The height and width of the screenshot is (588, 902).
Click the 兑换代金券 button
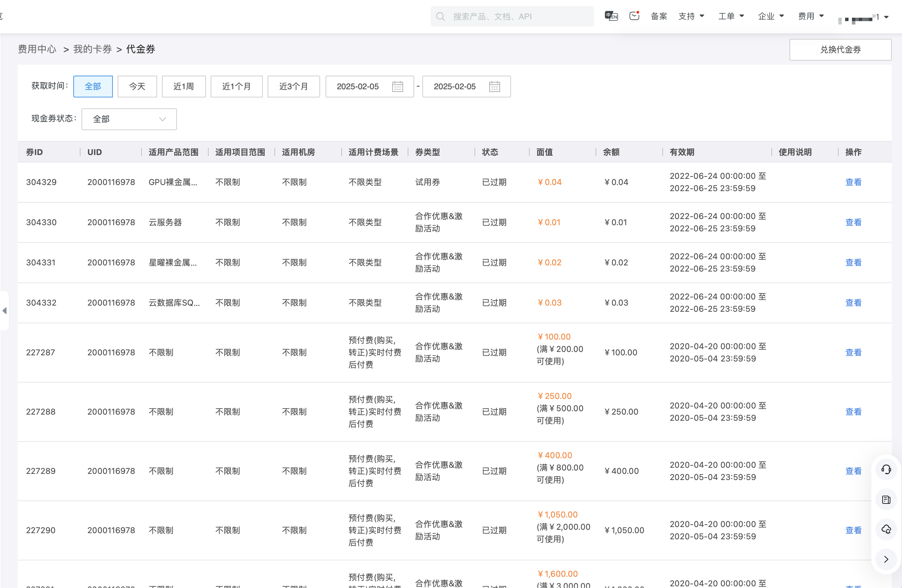click(840, 50)
